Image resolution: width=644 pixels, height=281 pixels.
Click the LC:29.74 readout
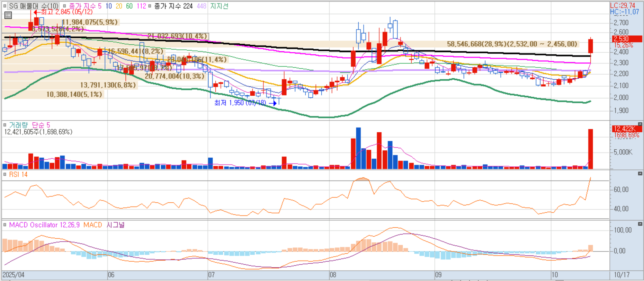tap(623, 6)
